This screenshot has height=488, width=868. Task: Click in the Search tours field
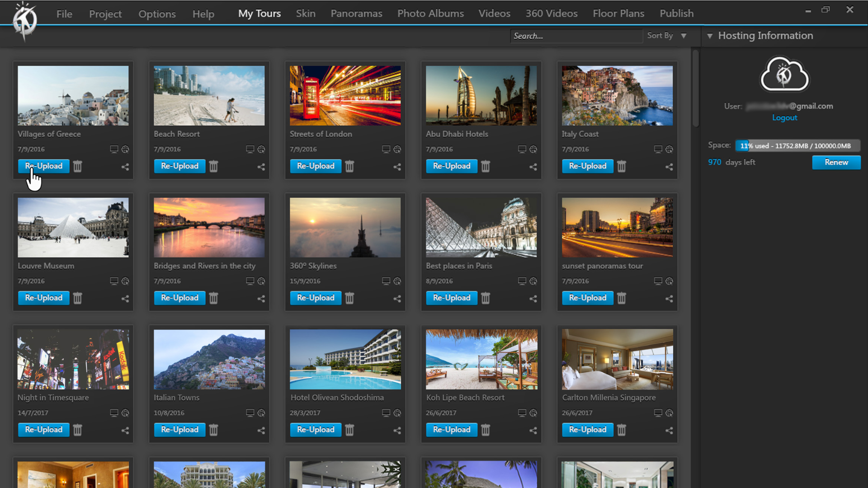click(576, 36)
